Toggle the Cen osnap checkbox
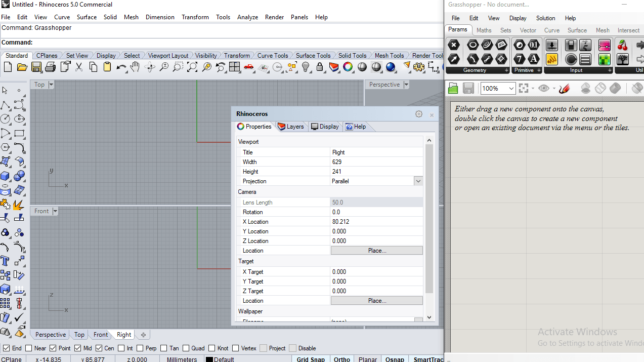644x362 pixels. 99,348
